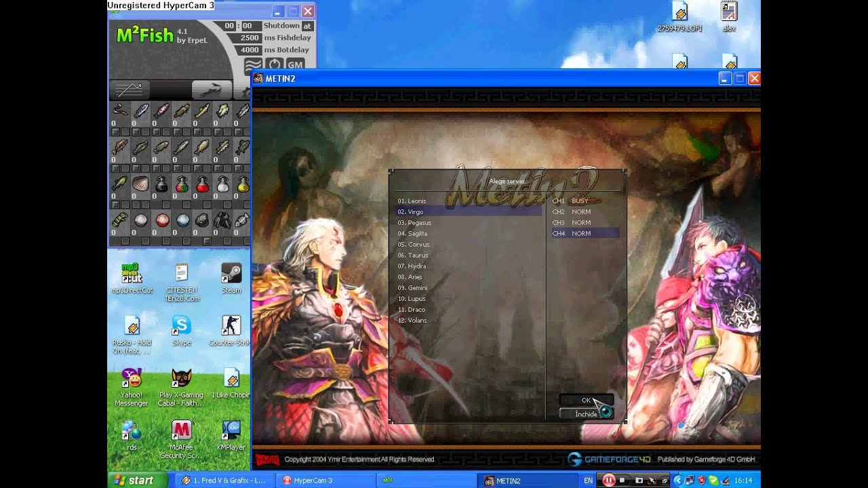Open the McAfee Security desktop icon
This screenshot has width=868, height=488.
pos(181,439)
